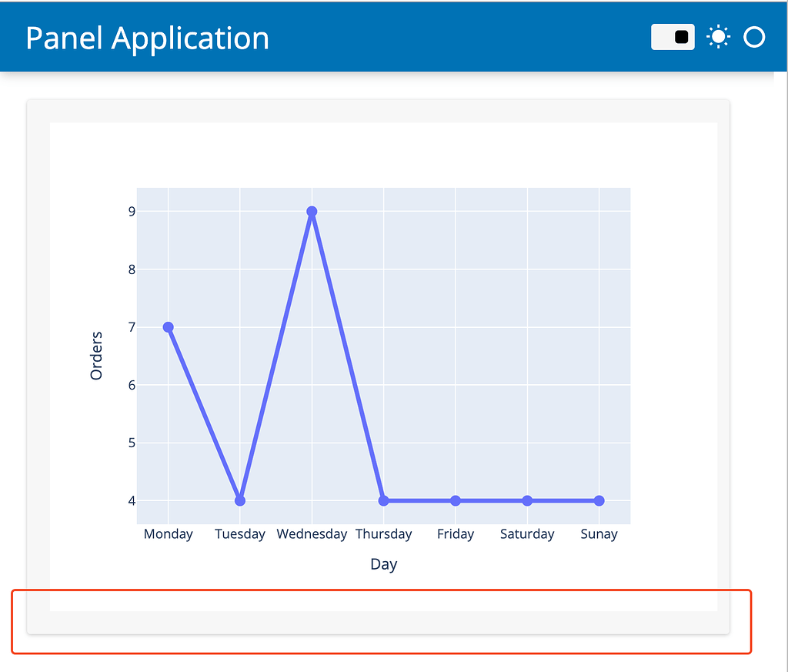Click the circular busy indicator icon
Viewport: 788px width, 672px height.
point(753,36)
